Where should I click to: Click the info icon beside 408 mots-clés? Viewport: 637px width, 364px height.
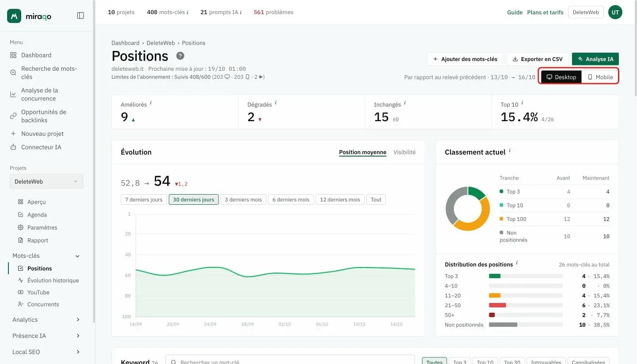[188, 12]
